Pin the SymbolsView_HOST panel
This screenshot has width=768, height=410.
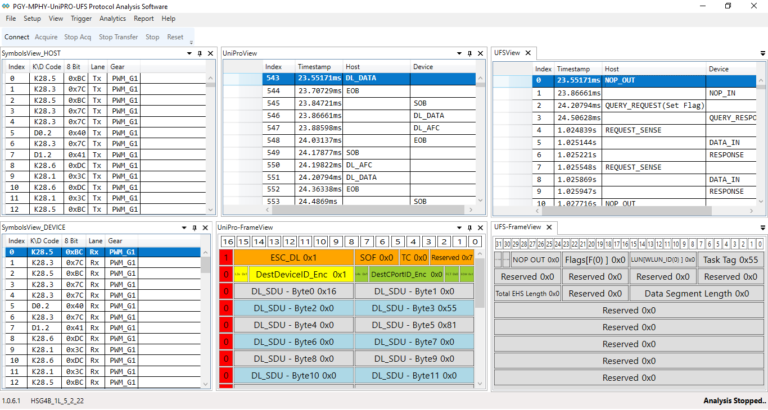pyautogui.click(x=200, y=53)
